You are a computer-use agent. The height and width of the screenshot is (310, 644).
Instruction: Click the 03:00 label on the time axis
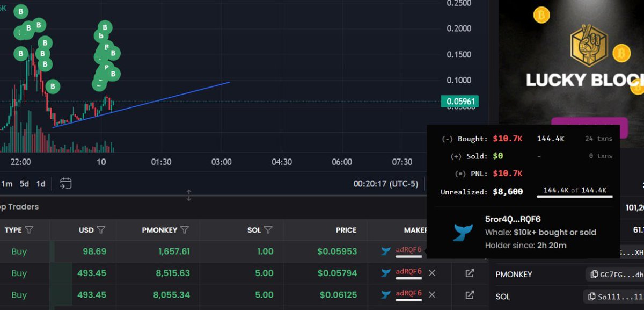click(x=221, y=162)
